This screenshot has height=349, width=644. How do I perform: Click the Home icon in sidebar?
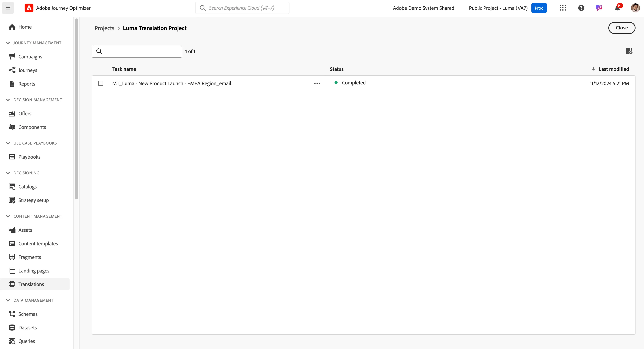[x=12, y=27]
